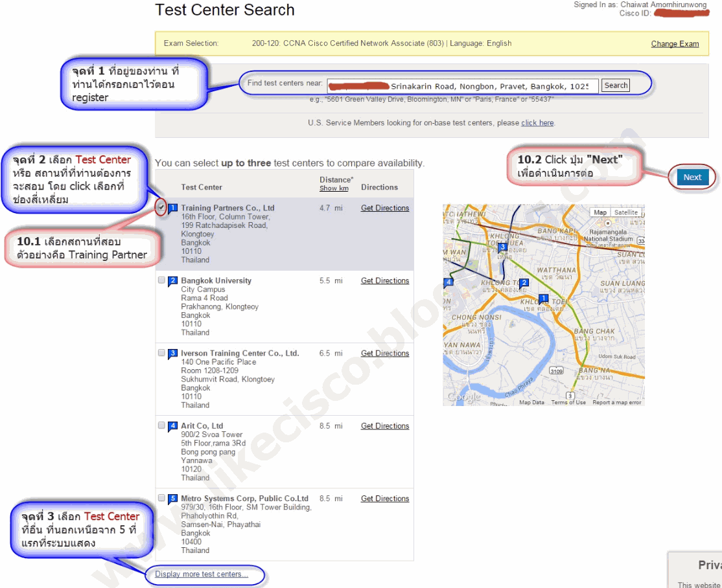Get directions to Metro Systems Corp
The width and height of the screenshot is (722, 588).
coord(385,499)
